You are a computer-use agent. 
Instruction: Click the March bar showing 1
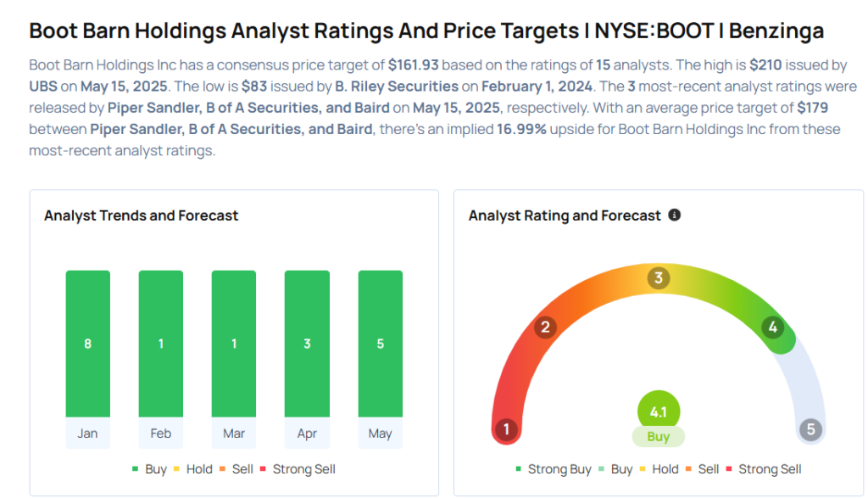(x=234, y=344)
